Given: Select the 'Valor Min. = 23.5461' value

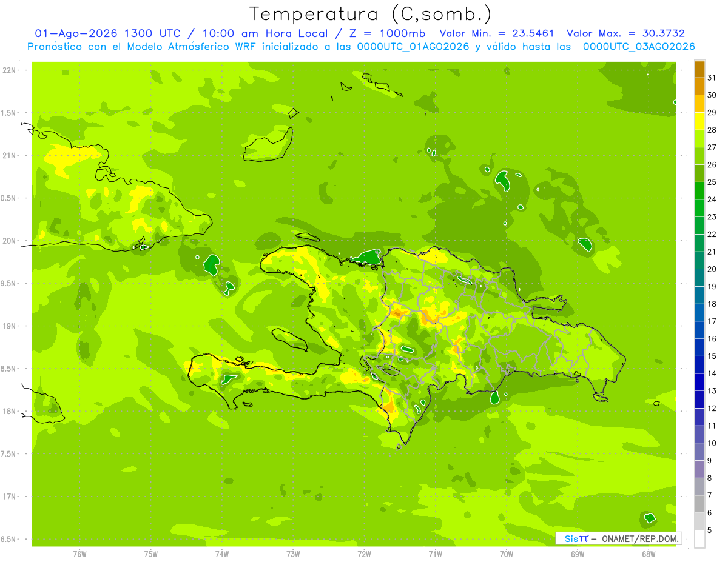Looking at the screenshot, I should tap(497, 33).
